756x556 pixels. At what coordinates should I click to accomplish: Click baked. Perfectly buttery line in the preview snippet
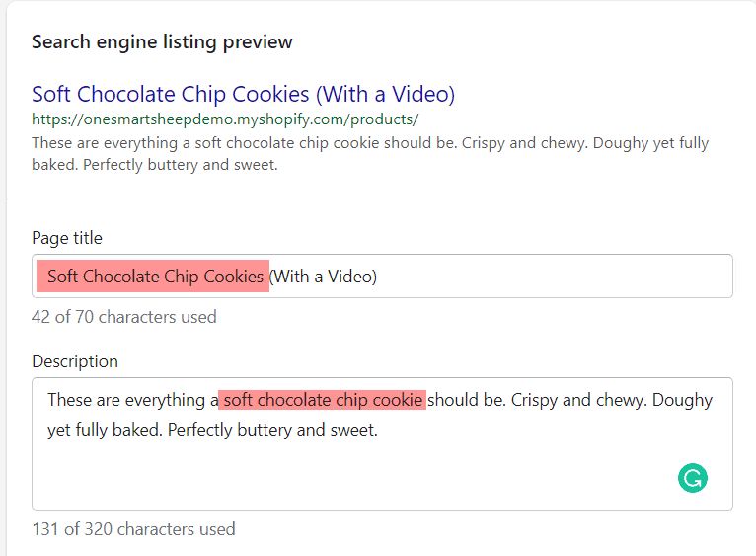(x=155, y=165)
